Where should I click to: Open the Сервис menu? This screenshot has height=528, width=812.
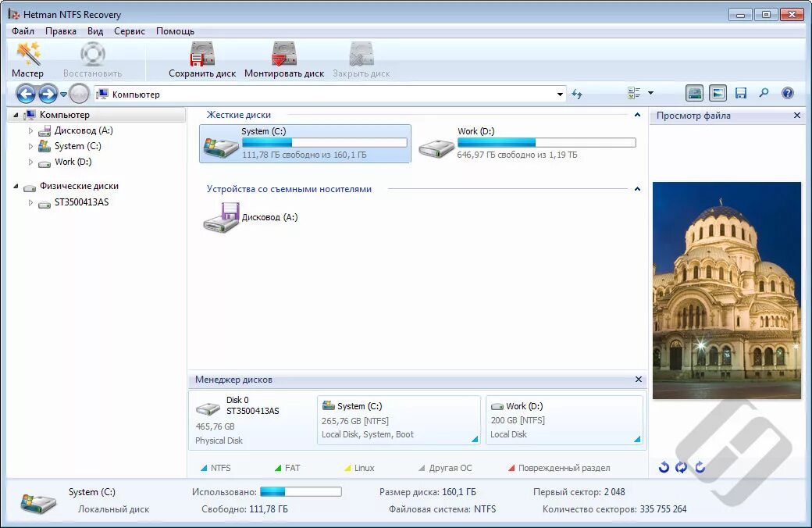pos(129,31)
